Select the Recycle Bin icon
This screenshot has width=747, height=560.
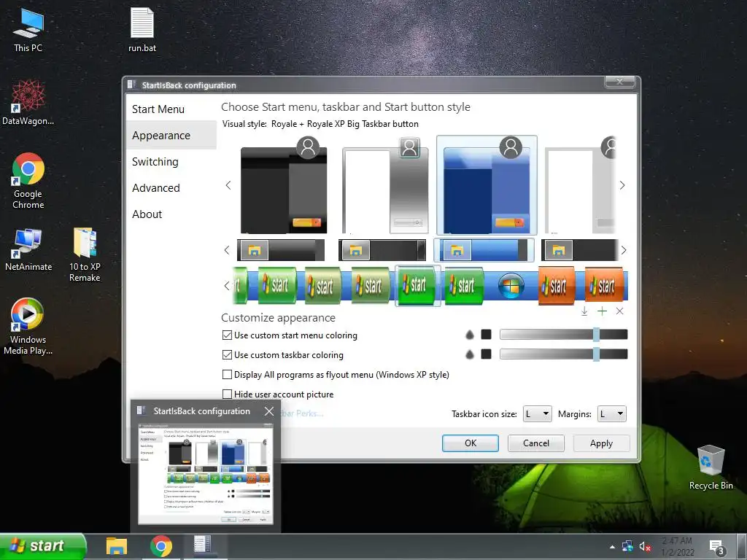711,467
